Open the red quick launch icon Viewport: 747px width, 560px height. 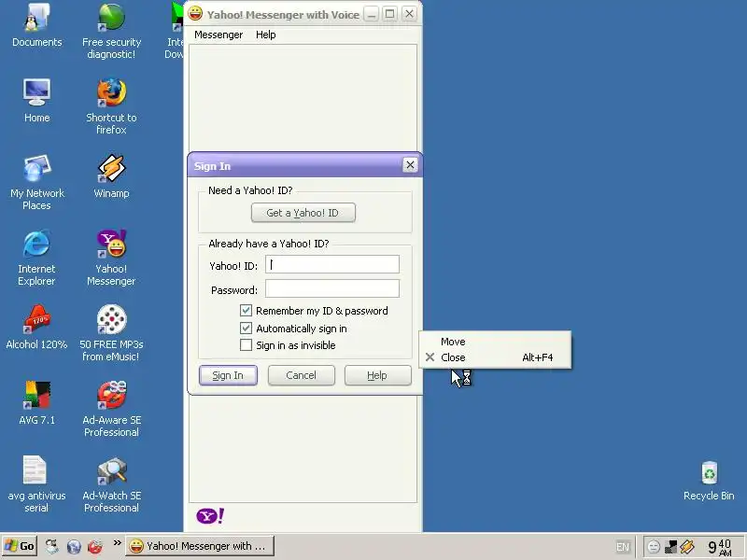[95, 546]
